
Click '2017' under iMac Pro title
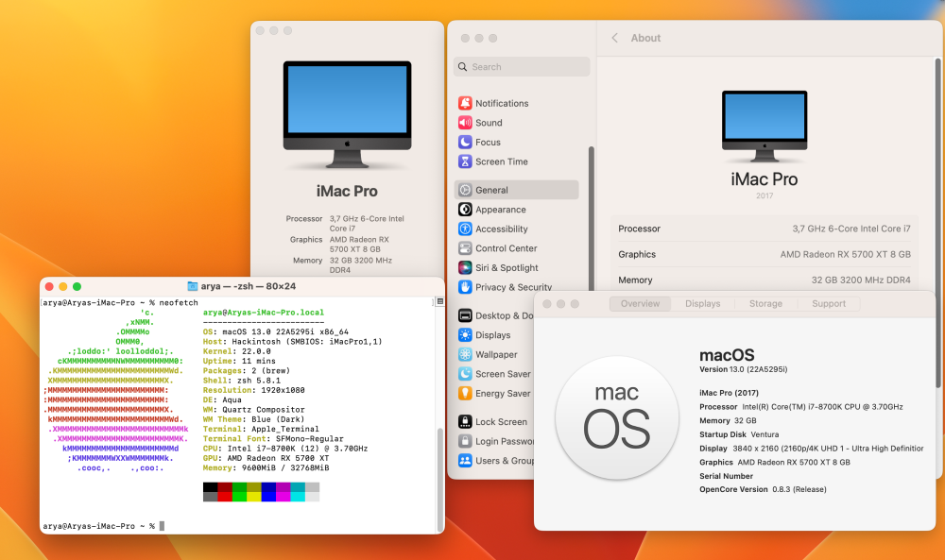coord(765,195)
